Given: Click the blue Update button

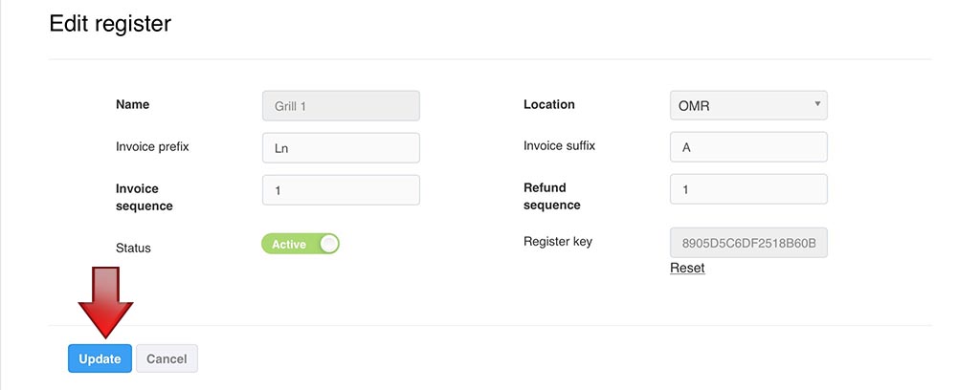Looking at the screenshot, I should pos(100,358).
